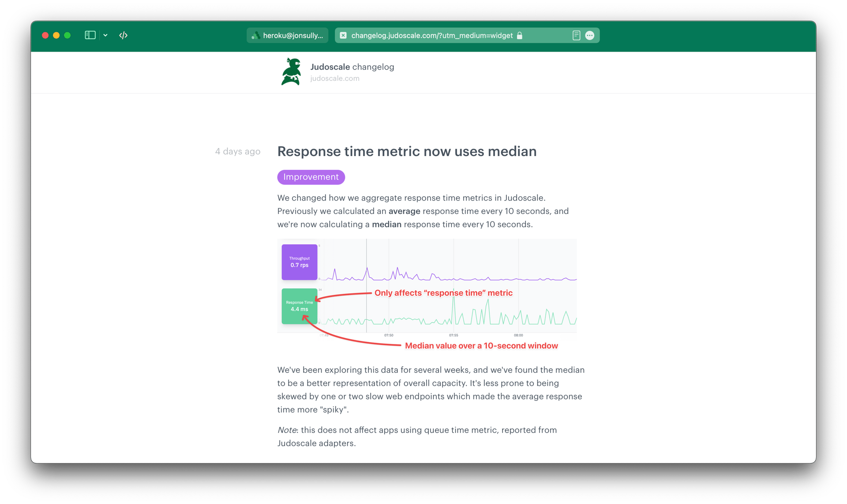The height and width of the screenshot is (504, 847).
Task: Click the changelog.judoscale.com address field
Action: click(431, 36)
